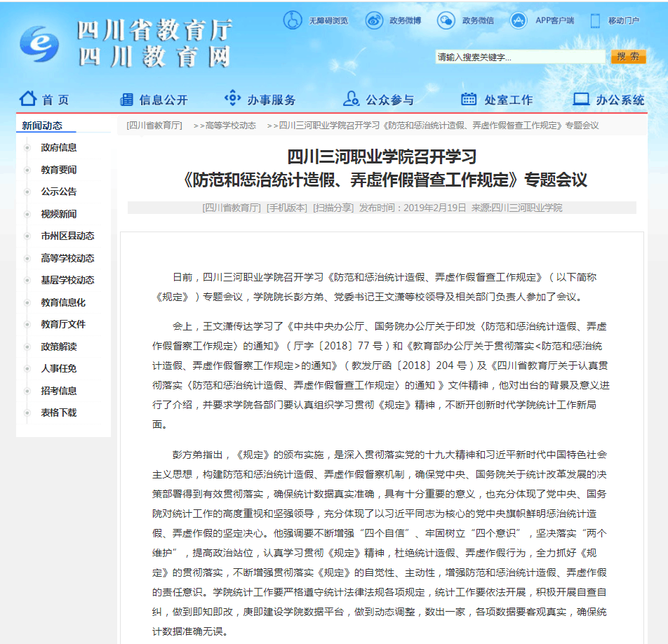Select 招考信息 from the sidebar
This screenshot has width=668, height=644.
click(59, 391)
